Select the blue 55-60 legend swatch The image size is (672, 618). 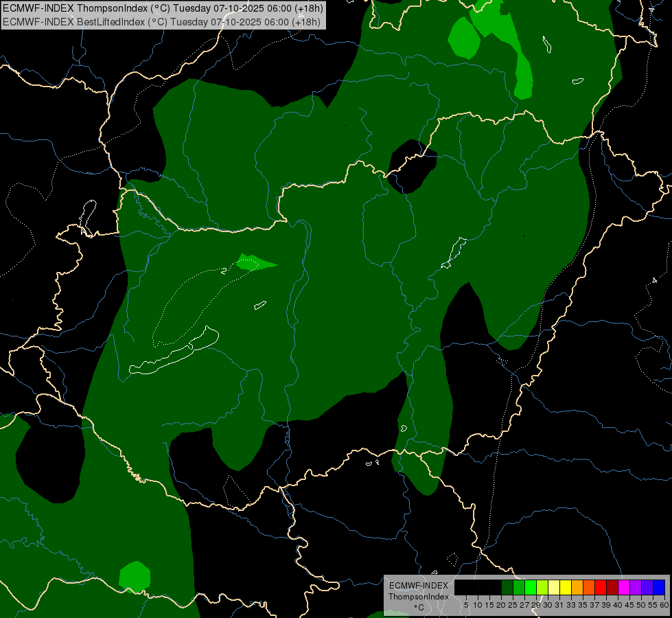pyautogui.click(x=660, y=587)
